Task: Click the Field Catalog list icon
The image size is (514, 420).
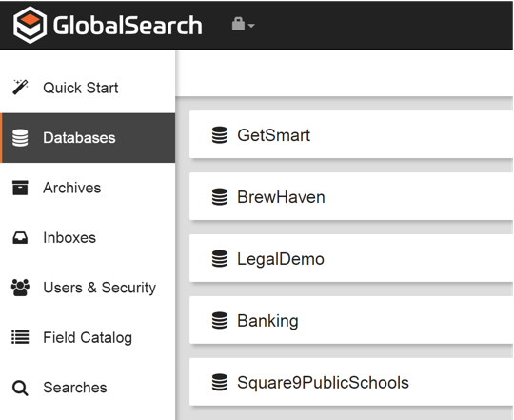Action: pos(20,337)
